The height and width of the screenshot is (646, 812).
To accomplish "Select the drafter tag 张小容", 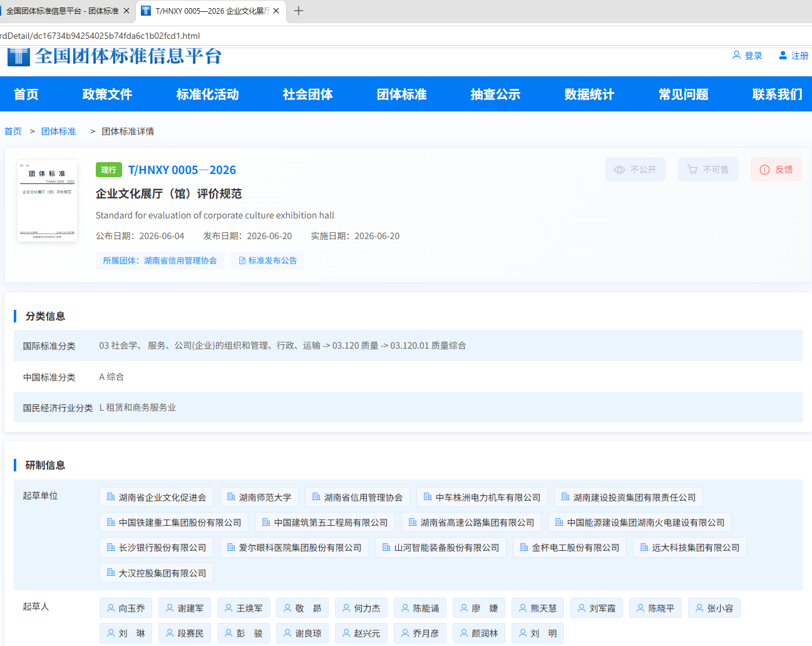I will coord(714,608).
